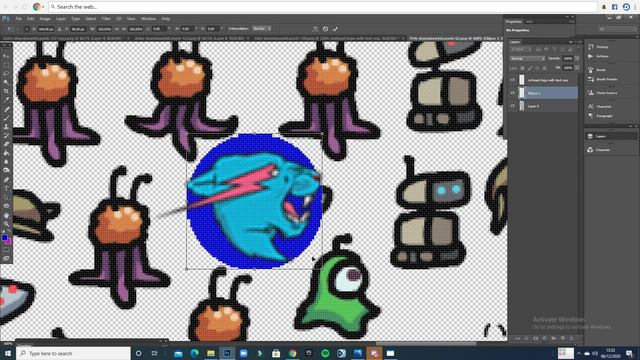Select the Gradient tool
The width and height of the screenshot is (640, 360).
pyautogui.click(x=6, y=153)
